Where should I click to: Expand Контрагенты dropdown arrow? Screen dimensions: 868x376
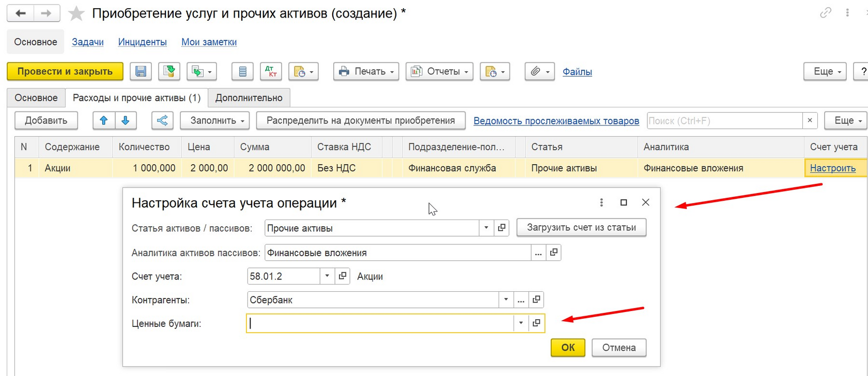click(x=506, y=300)
